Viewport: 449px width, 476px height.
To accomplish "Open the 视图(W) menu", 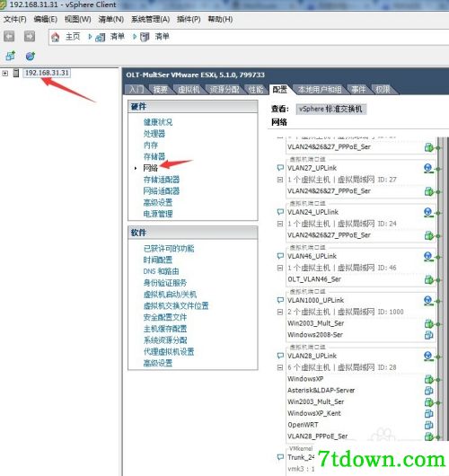I will click(78, 20).
